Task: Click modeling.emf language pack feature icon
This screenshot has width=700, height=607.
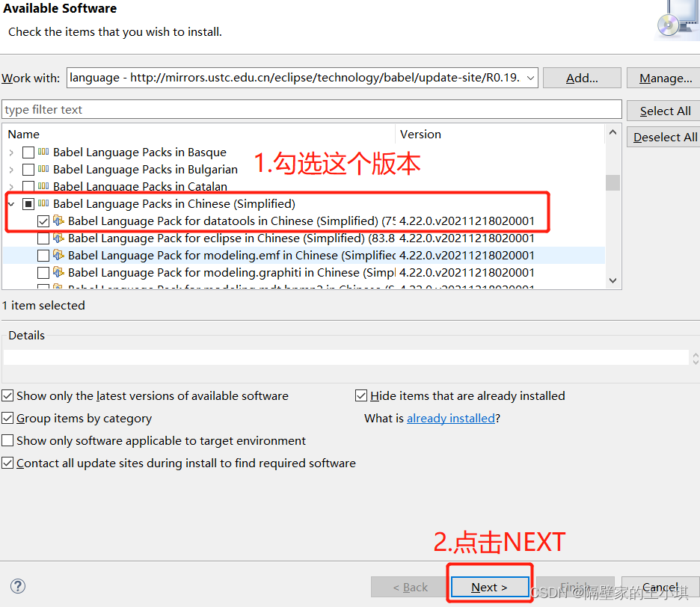Action: 58,255
